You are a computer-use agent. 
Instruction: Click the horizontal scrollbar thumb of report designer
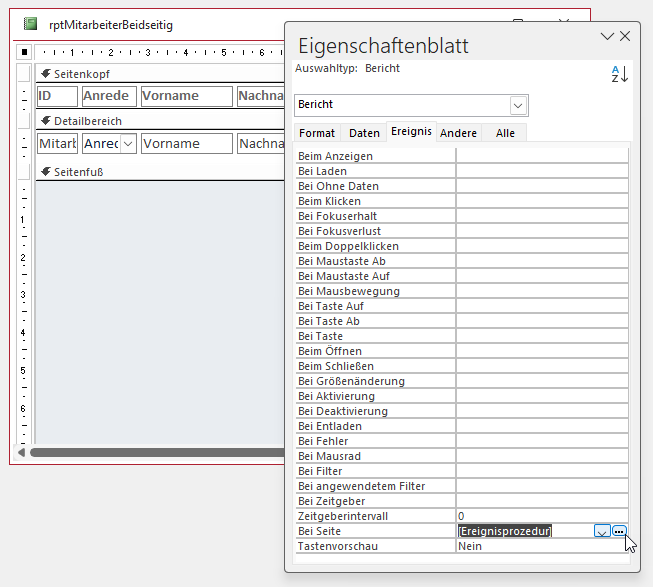157,453
